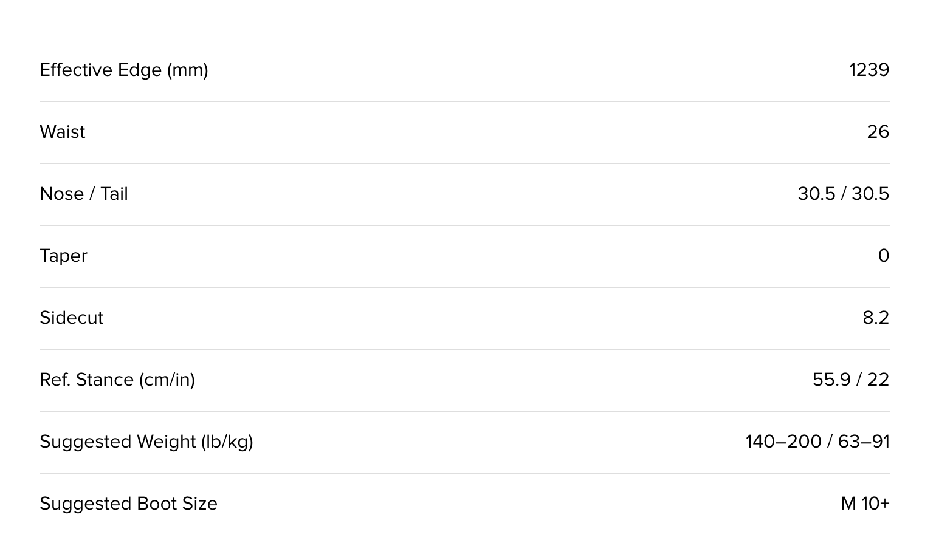Click the word Edge in Effective Edge
The height and width of the screenshot is (560, 936).
[140, 70]
